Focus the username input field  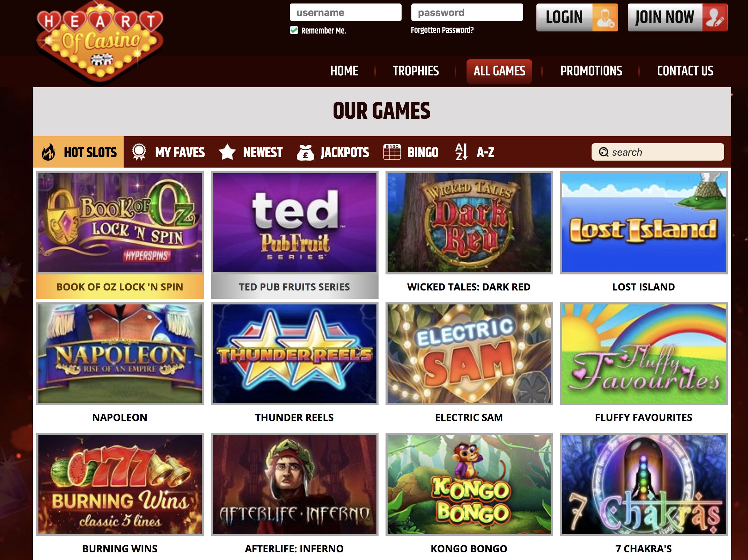point(346,13)
